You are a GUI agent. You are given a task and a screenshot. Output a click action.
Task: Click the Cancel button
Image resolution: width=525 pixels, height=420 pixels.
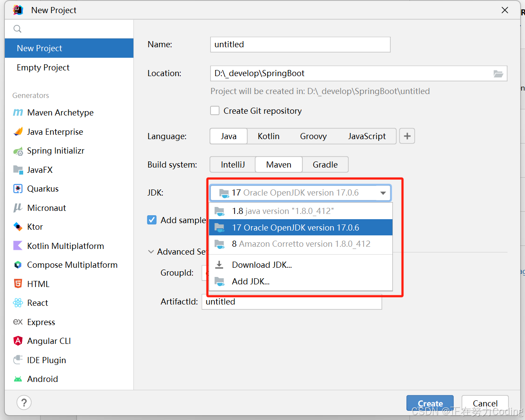pos(485,403)
